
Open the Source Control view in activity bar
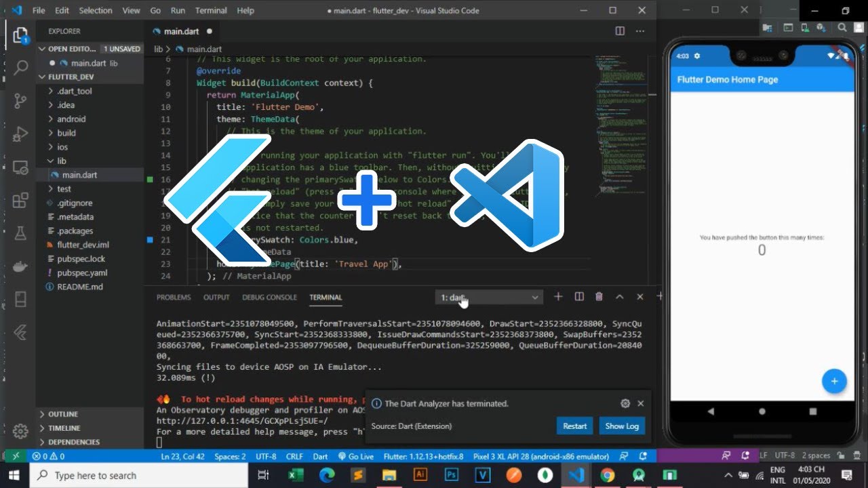coord(20,101)
